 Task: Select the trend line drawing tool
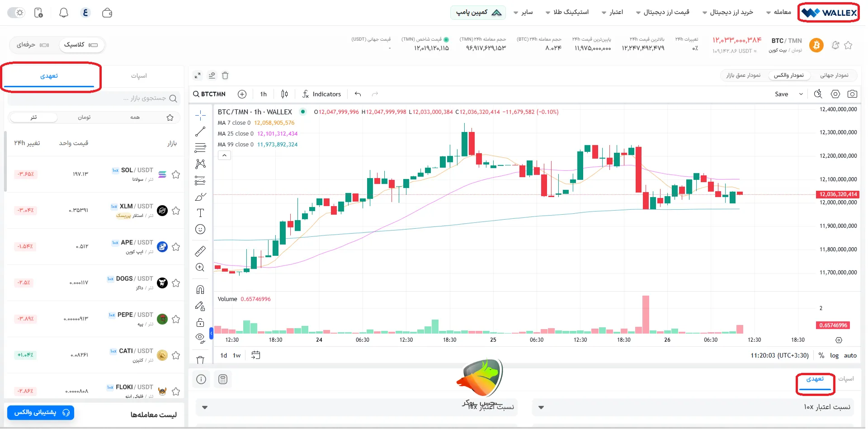(x=200, y=132)
